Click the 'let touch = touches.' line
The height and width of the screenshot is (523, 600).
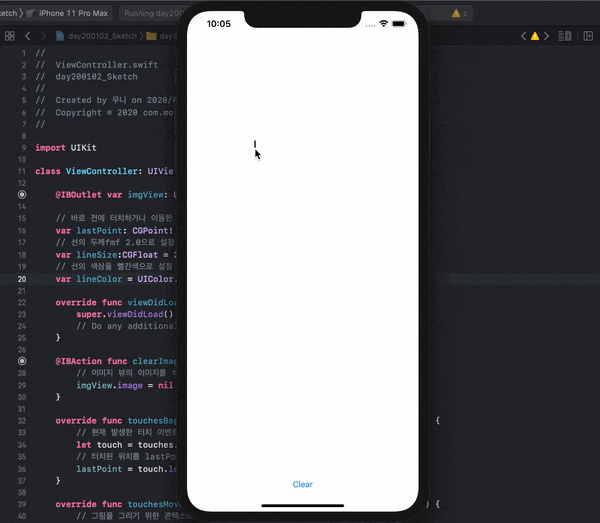126,445
